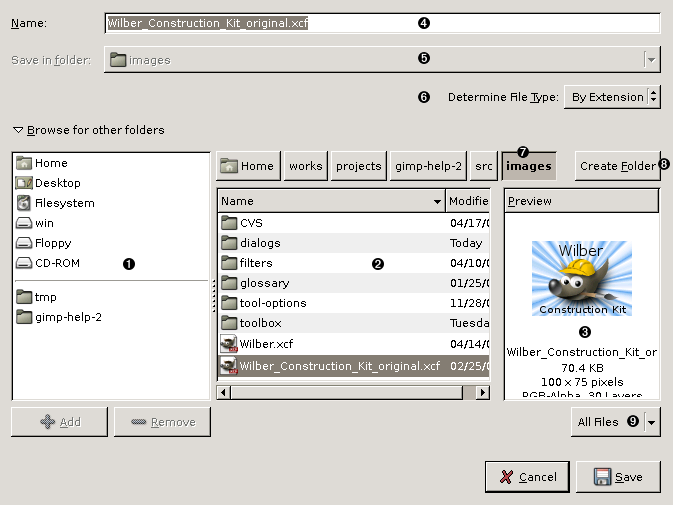Click the Desktop shortcut icon

pyautogui.click(x=24, y=183)
